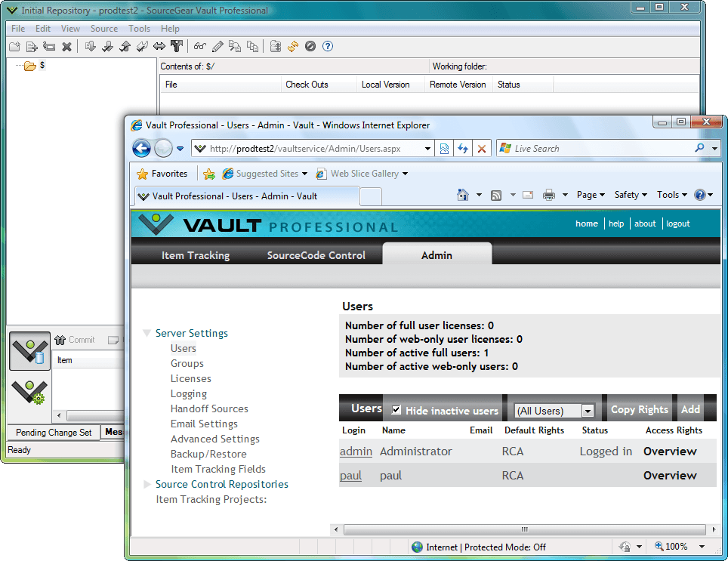Click Add to Favorites Bar star icon
The height and width of the screenshot is (561, 728).
point(209,174)
